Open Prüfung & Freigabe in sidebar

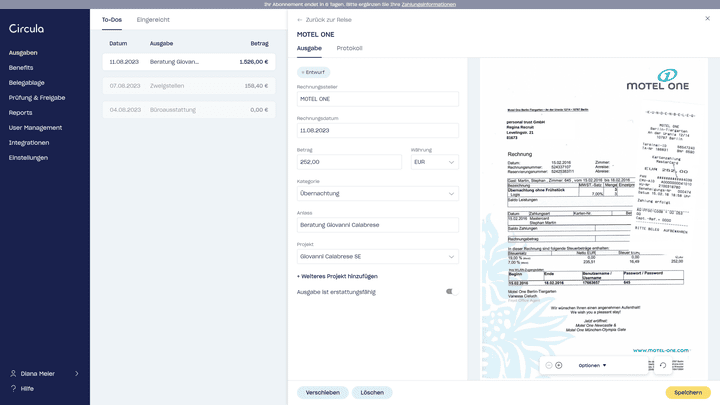pyautogui.click(x=37, y=98)
